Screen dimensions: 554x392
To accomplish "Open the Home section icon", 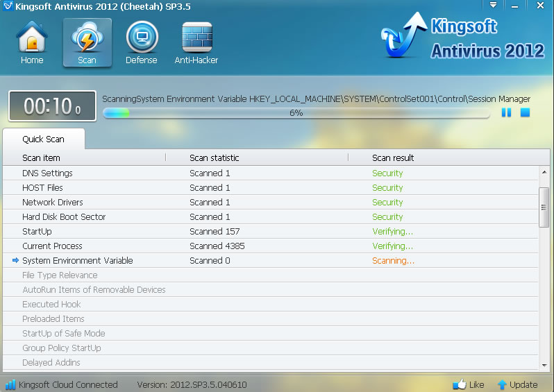I will click(32, 37).
